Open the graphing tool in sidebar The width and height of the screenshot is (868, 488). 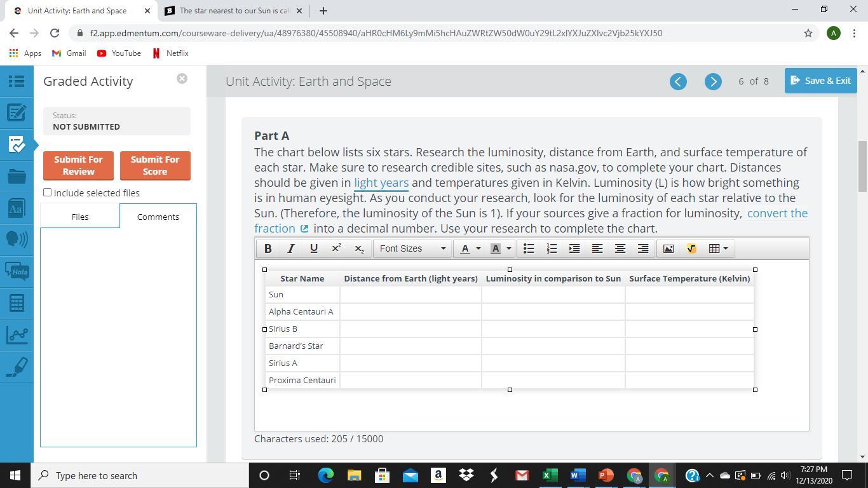[x=17, y=335]
